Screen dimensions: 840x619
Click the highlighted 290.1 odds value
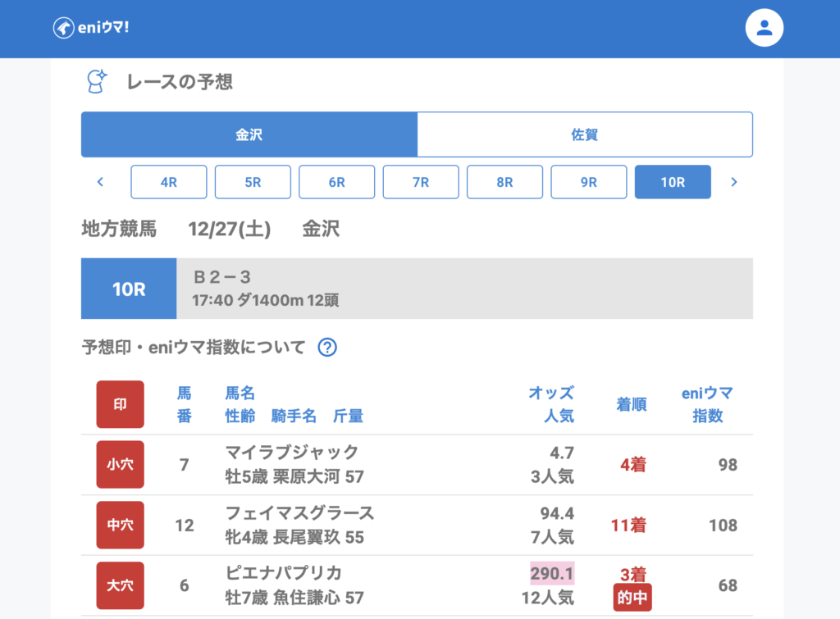(552, 573)
